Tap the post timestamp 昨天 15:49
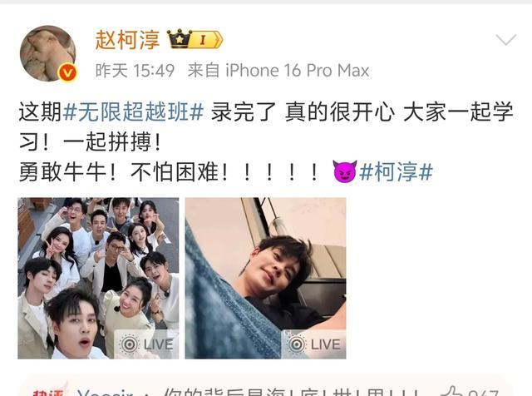Viewport: 532px width, 396px height. 135,71
